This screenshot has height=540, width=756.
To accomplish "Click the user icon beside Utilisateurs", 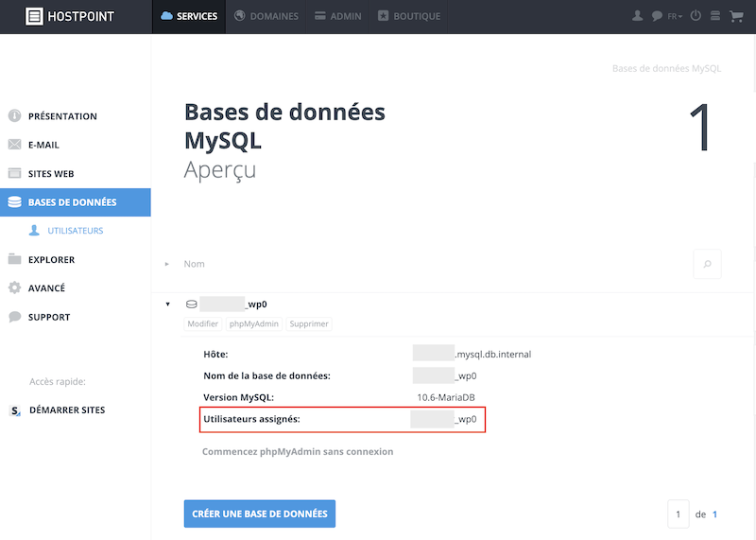I will pyautogui.click(x=34, y=230).
